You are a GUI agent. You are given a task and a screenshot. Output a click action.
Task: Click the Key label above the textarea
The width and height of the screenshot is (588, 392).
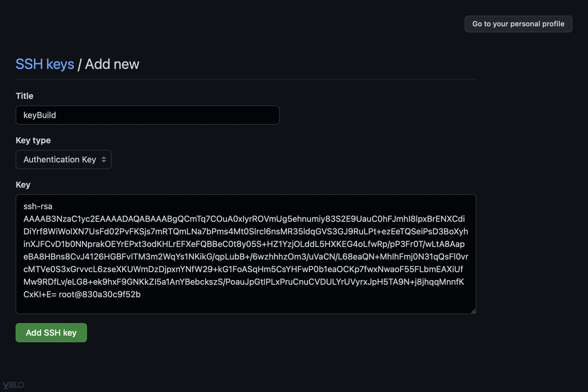(23, 184)
